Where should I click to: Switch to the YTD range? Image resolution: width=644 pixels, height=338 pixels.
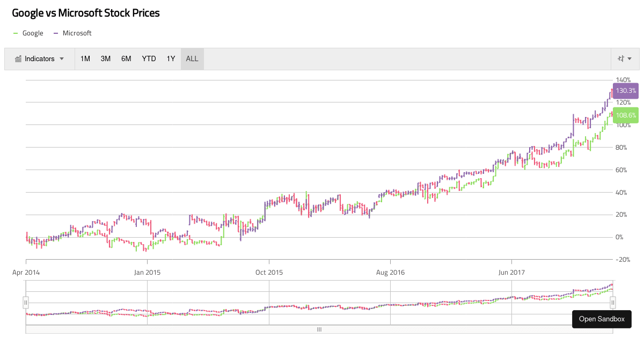(x=149, y=58)
